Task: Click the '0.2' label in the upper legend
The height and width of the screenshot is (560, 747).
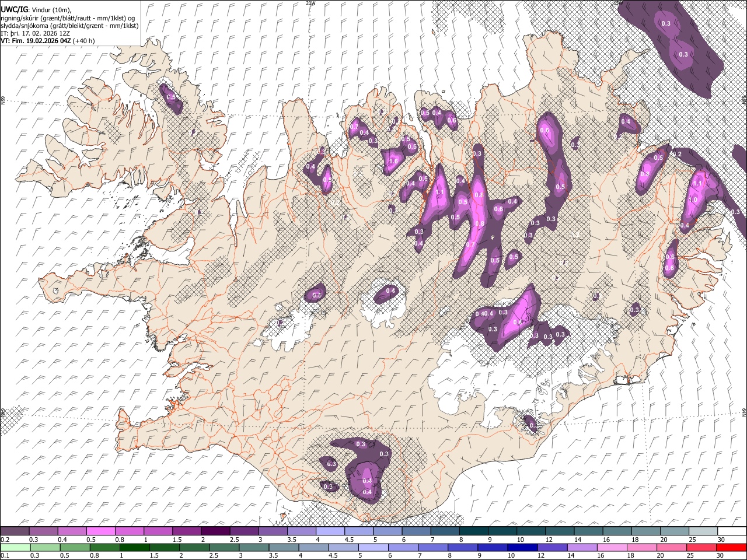Action: 5,540
